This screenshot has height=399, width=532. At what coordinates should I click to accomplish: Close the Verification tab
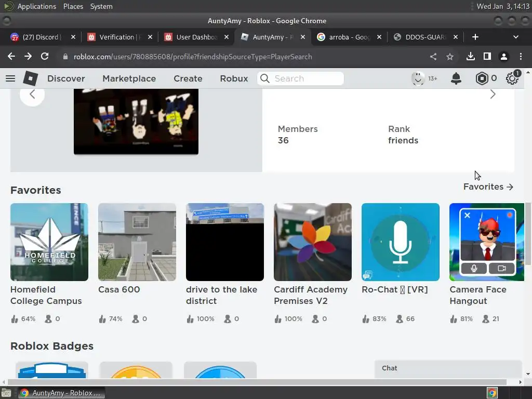[150, 37]
